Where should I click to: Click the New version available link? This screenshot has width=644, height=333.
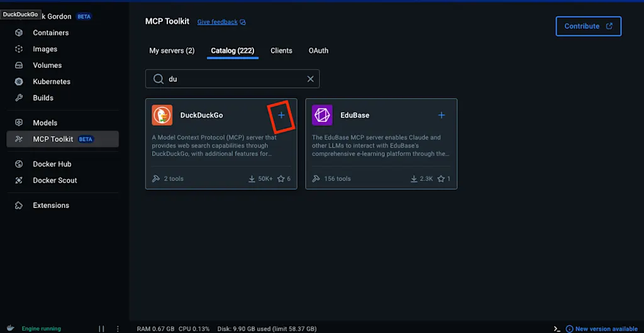pyautogui.click(x=607, y=329)
